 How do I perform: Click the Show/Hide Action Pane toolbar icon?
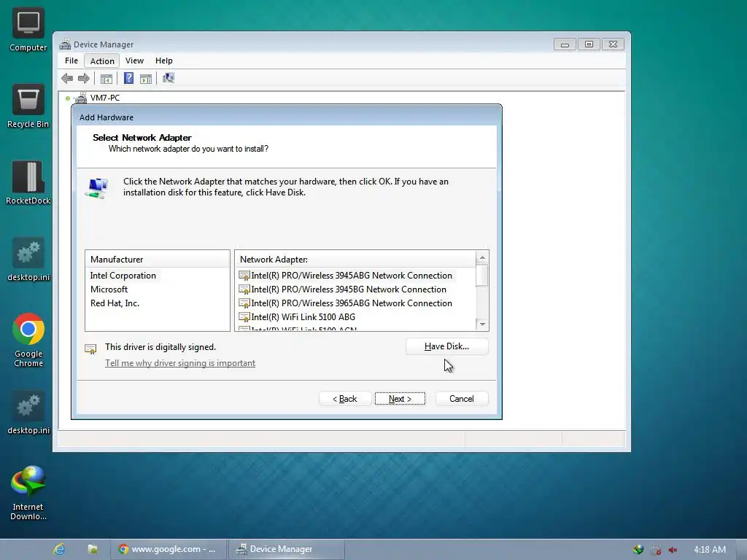click(146, 79)
